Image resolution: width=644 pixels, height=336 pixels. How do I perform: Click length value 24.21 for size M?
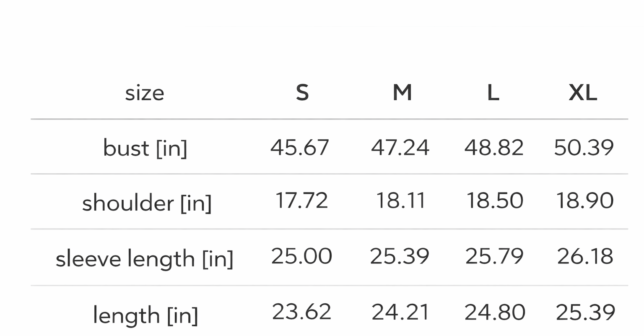tap(400, 312)
